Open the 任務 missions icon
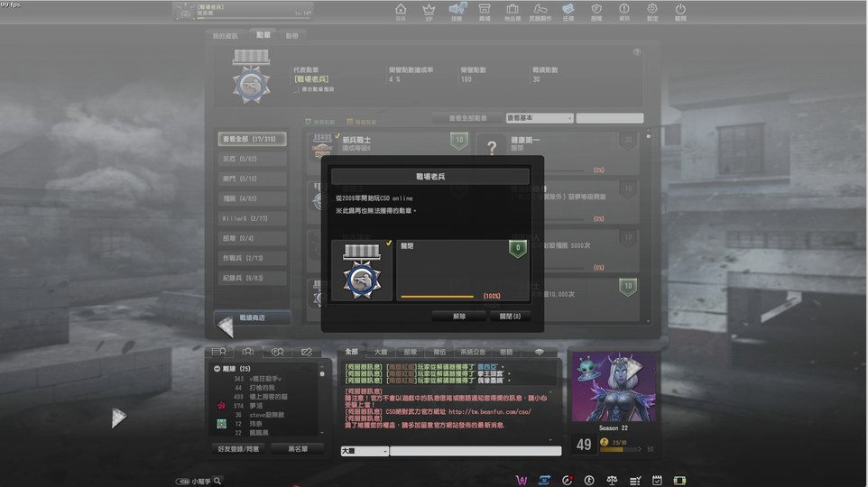868x487 pixels. pos(568,9)
